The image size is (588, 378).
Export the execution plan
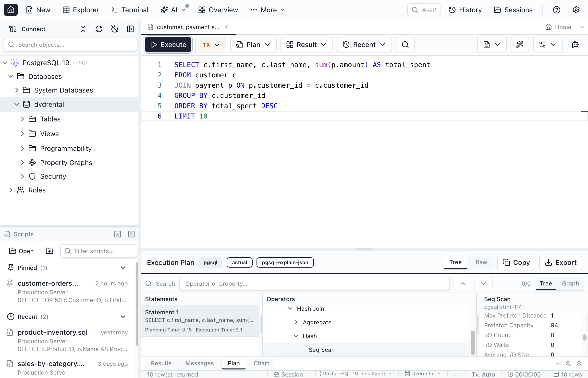tap(561, 262)
